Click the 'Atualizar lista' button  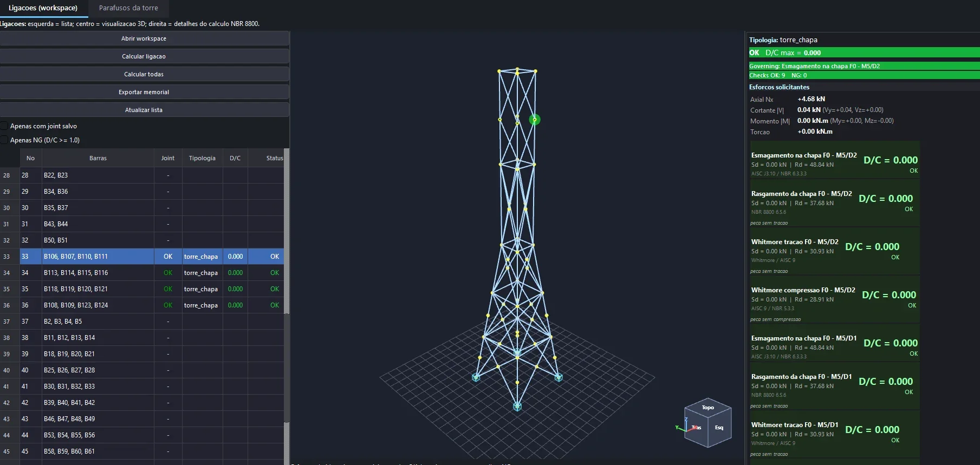point(144,110)
